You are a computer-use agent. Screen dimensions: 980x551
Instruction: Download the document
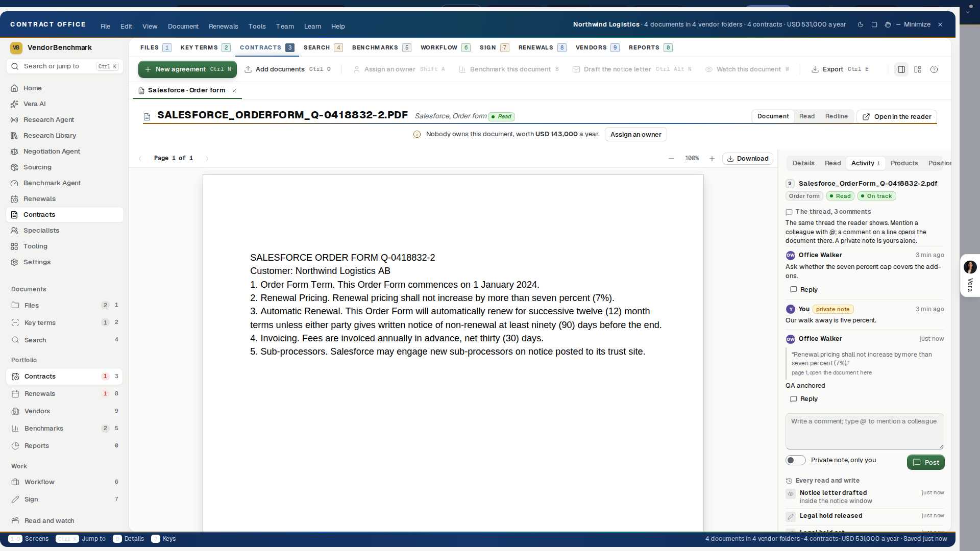pyautogui.click(x=747, y=159)
